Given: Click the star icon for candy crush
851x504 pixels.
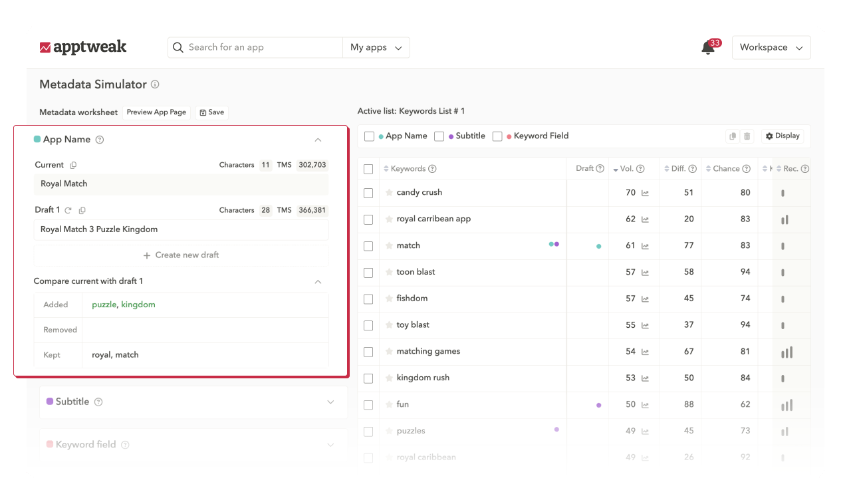Looking at the screenshot, I should (389, 193).
